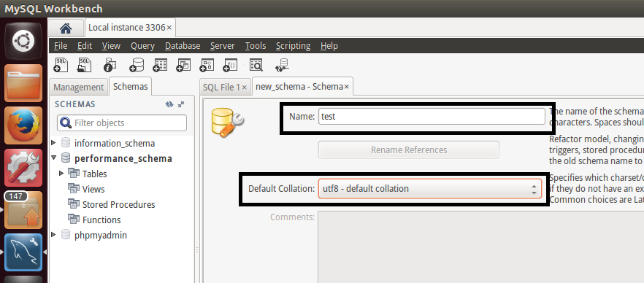Click the schema editor database wrench icon
The height and width of the screenshot is (283, 644).
click(x=228, y=123)
